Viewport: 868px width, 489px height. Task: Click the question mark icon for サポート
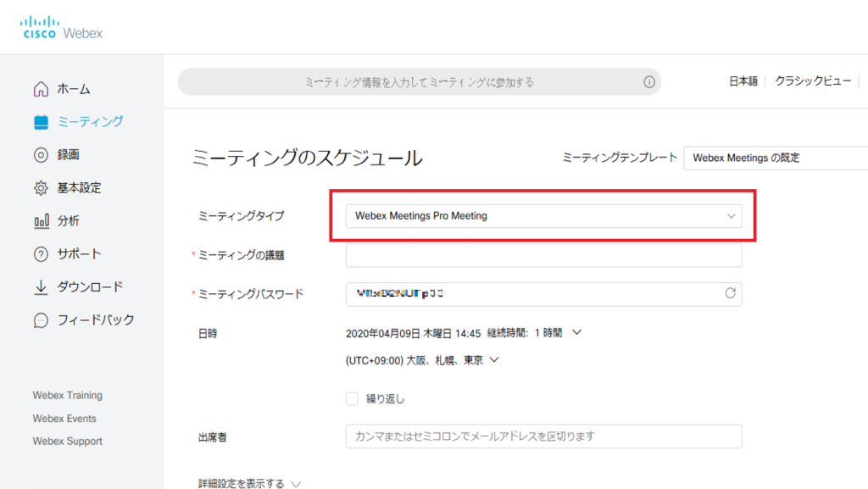click(41, 254)
